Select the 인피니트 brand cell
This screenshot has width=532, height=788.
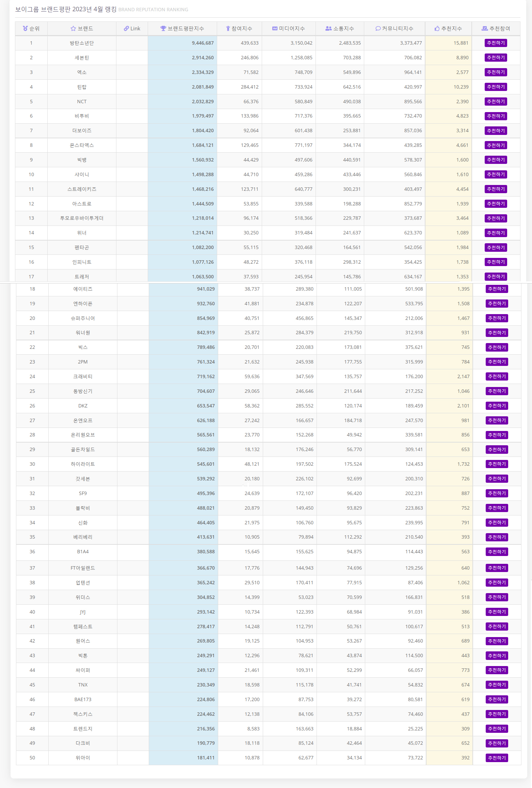point(82,262)
